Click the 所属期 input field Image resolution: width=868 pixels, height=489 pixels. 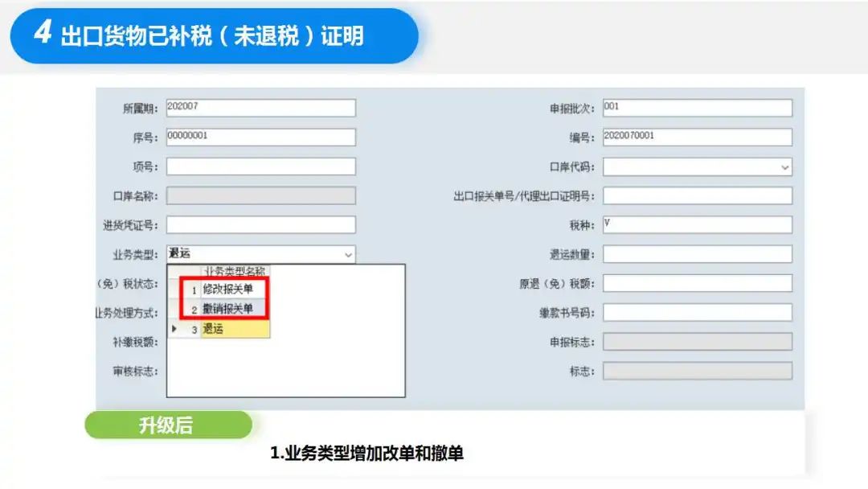260,108
